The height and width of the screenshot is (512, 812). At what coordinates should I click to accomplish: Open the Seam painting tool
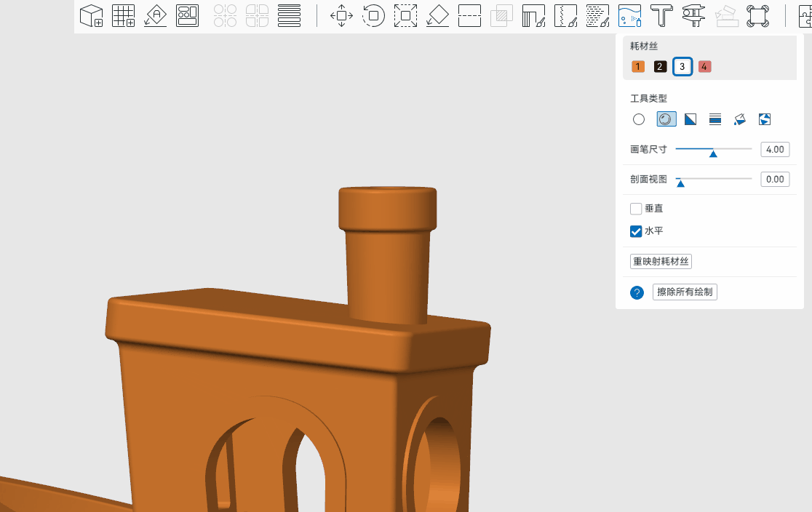point(565,15)
